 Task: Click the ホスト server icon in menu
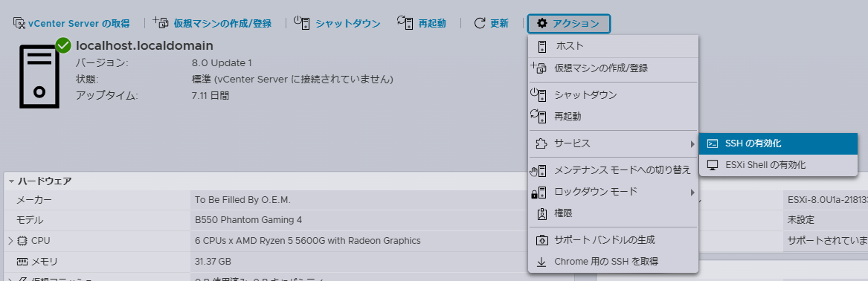coord(542,46)
